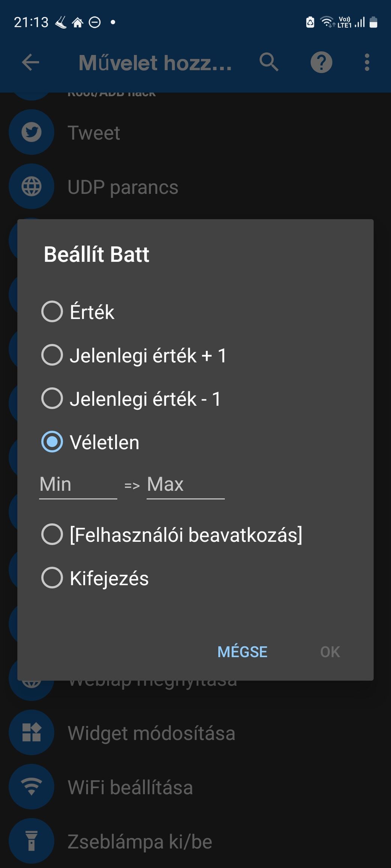Open search with magnifier icon
The height and width of the screenshot is (868, 391).
[269, 62]
